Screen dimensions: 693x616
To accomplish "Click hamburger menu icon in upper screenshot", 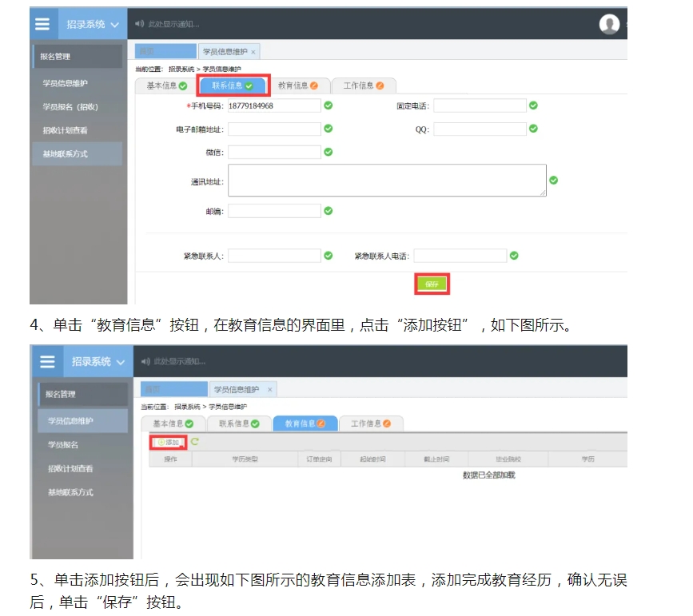I will pyautogui.click(x=42, y=24).
